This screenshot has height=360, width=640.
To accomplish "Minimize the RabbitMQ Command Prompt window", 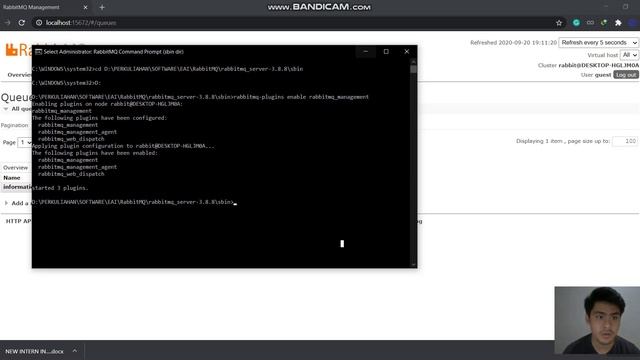I will pyautogui.click(x=366, y=52).
